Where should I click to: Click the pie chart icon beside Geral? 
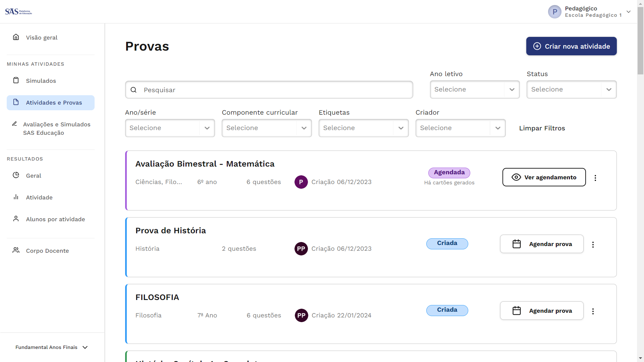click(x=16, y=175)
